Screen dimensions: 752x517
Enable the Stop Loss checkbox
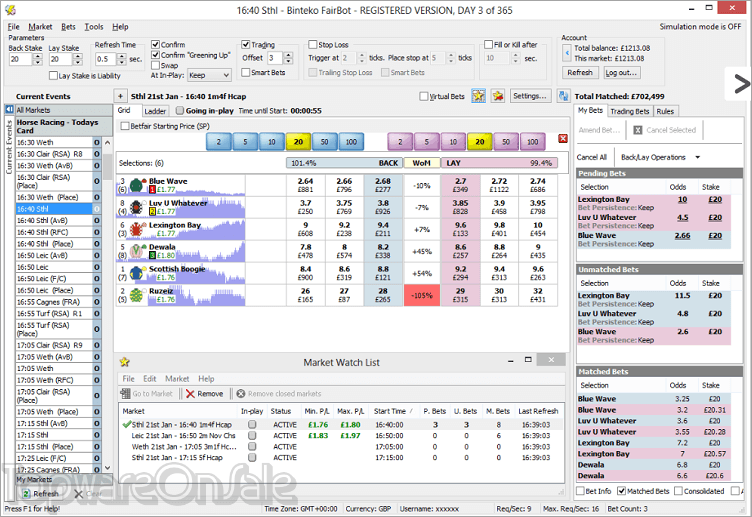tap(313, 45)
